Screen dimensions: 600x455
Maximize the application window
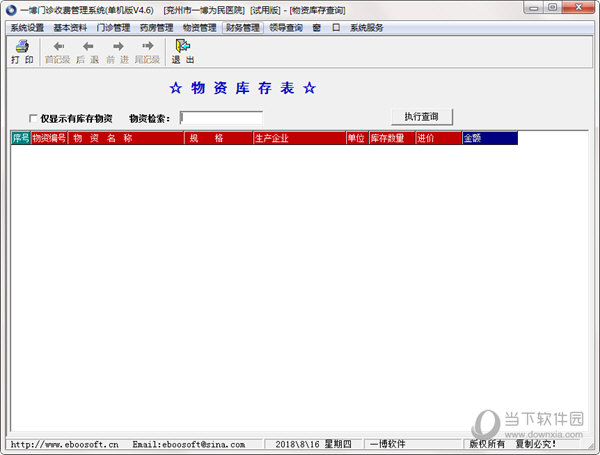pyautogui.click(x=553, y=8)
